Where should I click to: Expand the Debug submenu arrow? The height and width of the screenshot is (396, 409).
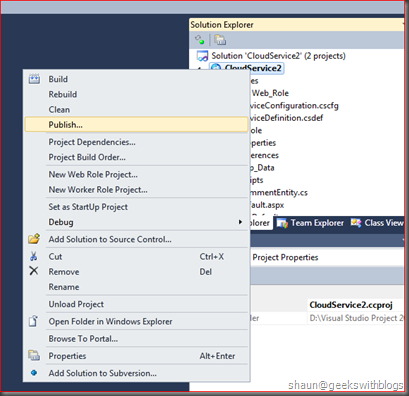coord(240,222)
